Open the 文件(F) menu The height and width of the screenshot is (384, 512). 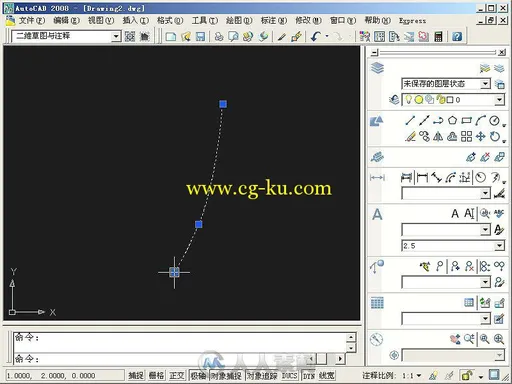click(x=31, y=21)
